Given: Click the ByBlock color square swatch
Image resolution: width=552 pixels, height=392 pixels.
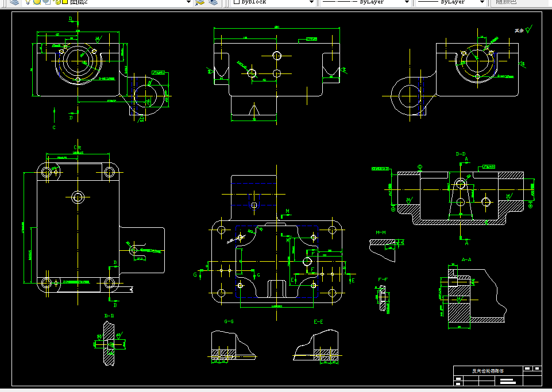Looking at the screenshot, I should (x=237, y=2).
